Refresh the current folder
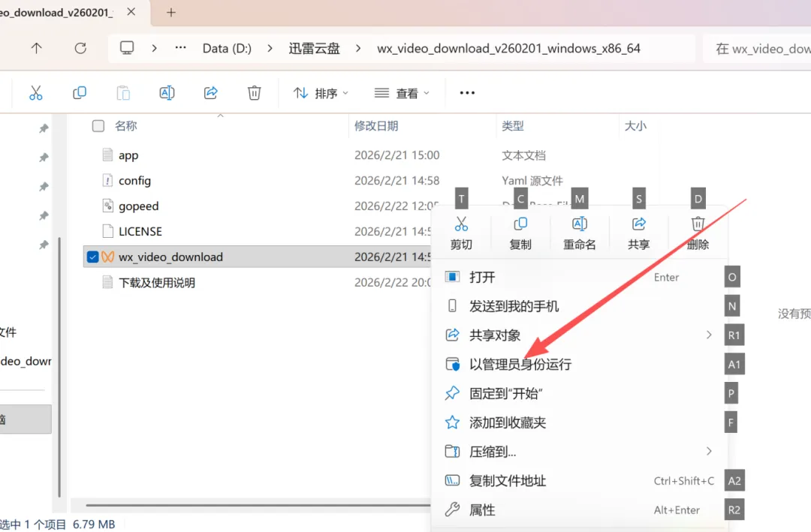Image resolution: width=811 pixels, height=532 pixels. [x=80, y=49]
